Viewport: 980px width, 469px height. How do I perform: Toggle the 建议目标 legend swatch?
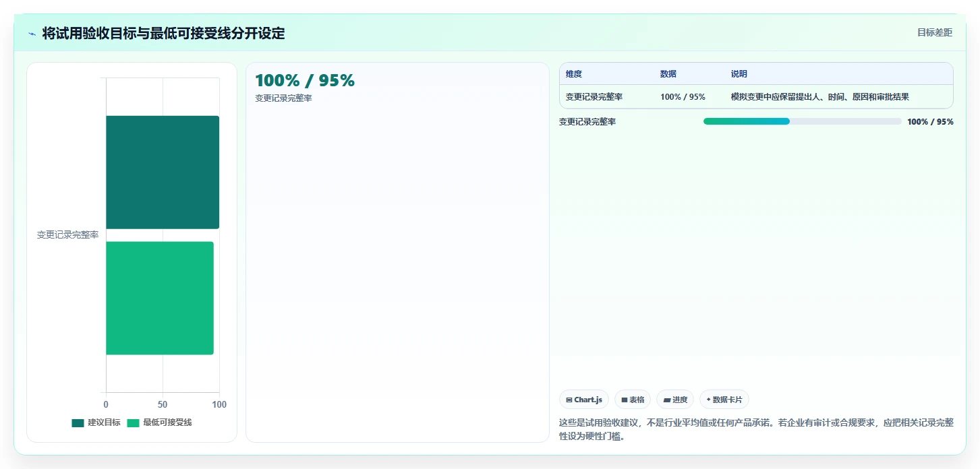(x=78, y=423)
